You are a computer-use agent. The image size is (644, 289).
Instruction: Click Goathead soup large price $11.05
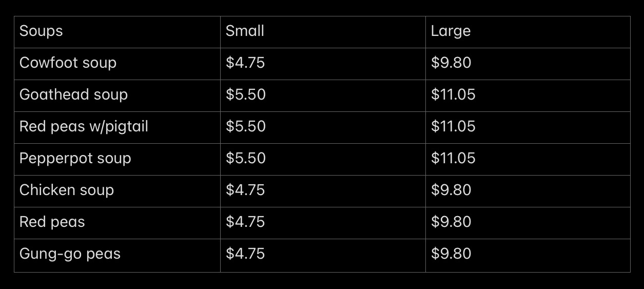coord(528,95)
